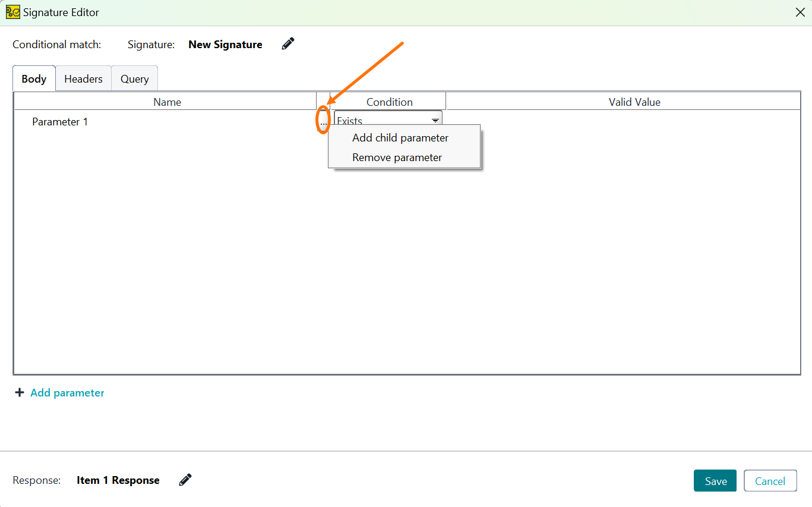The image size is (812, 507).
Task: Click the Name column header
Action: pos(167,101)
